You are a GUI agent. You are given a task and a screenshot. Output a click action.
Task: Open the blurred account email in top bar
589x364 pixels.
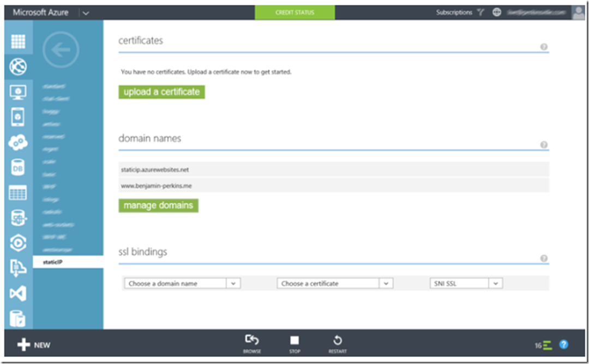537,13
